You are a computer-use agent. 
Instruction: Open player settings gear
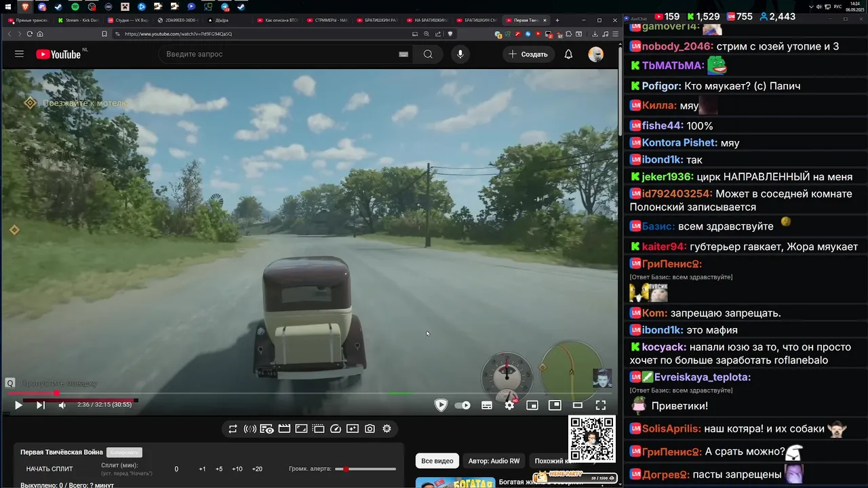click(x=510, y=405)
